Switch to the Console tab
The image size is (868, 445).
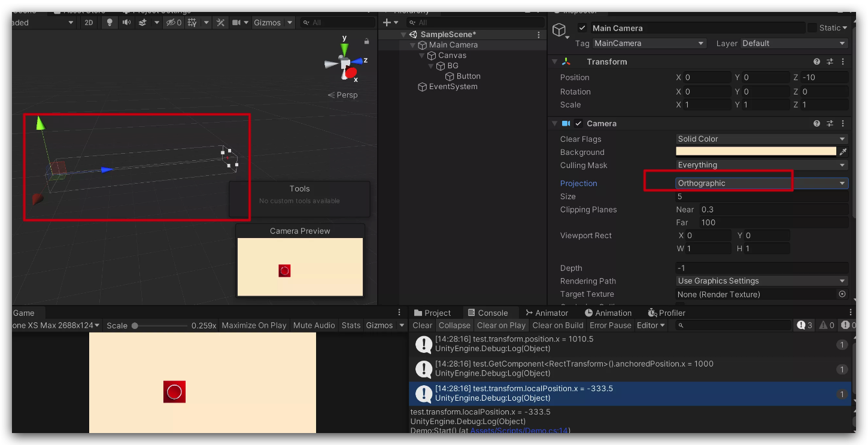click(487, 313)
